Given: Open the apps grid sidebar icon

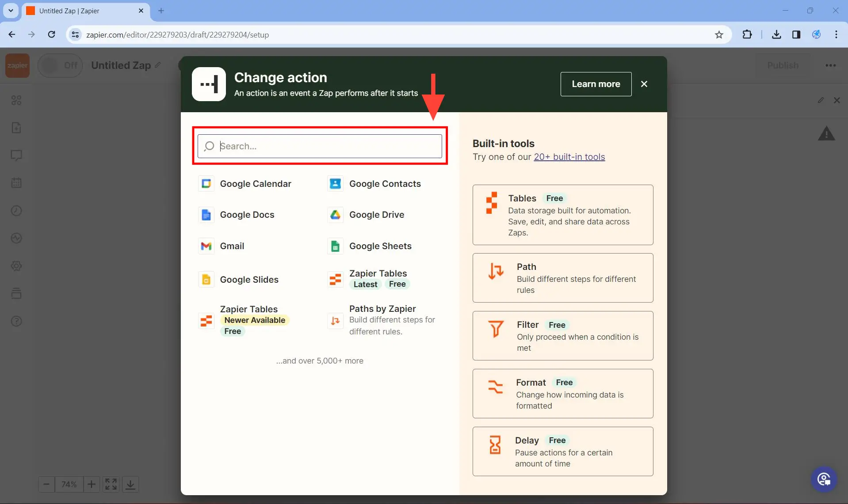Looking at the screenshot, I should [x=16, y=100].
